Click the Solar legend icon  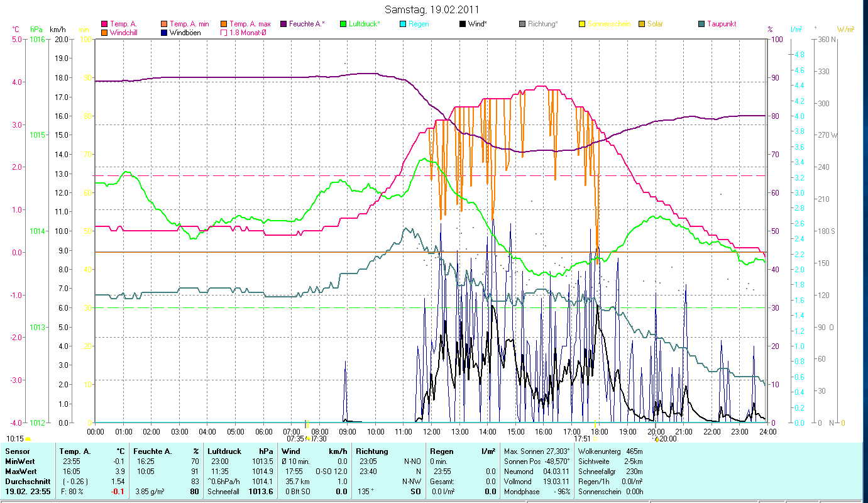coord(642,24)
